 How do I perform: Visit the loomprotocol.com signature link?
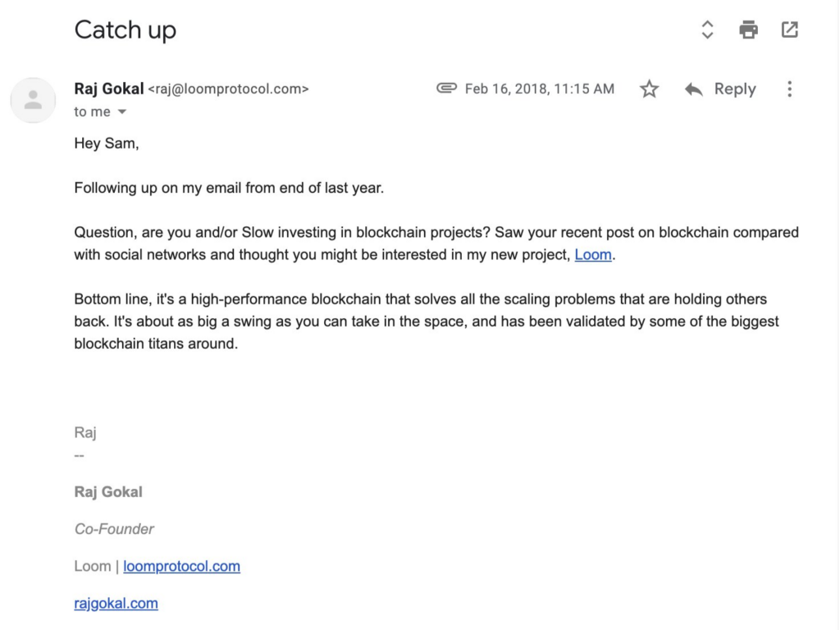[x=181, y=566]
